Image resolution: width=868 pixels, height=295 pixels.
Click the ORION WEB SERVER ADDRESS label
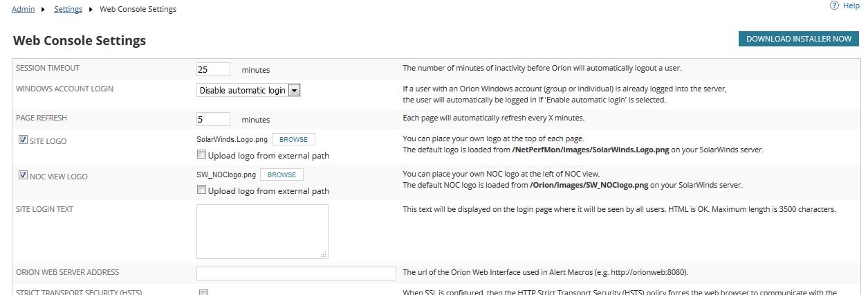pyautogui.click(x=67, y=272)
